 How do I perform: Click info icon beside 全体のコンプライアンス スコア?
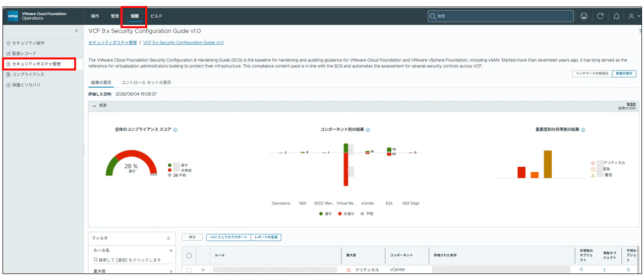point(175,130)
